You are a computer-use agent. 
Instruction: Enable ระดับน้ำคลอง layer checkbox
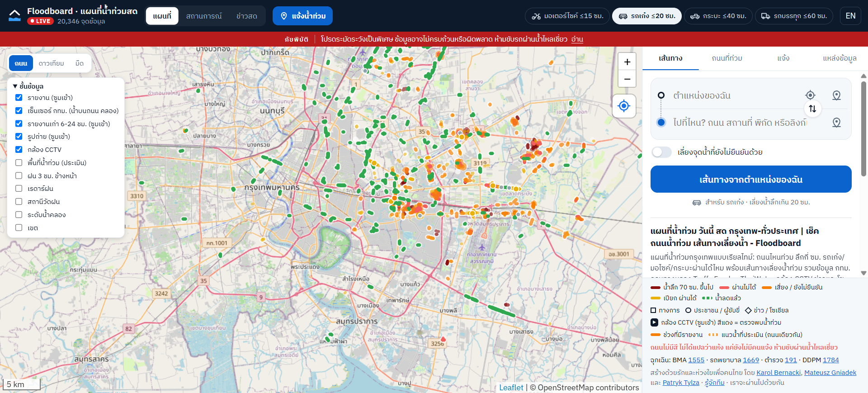(x=19, y=214)
